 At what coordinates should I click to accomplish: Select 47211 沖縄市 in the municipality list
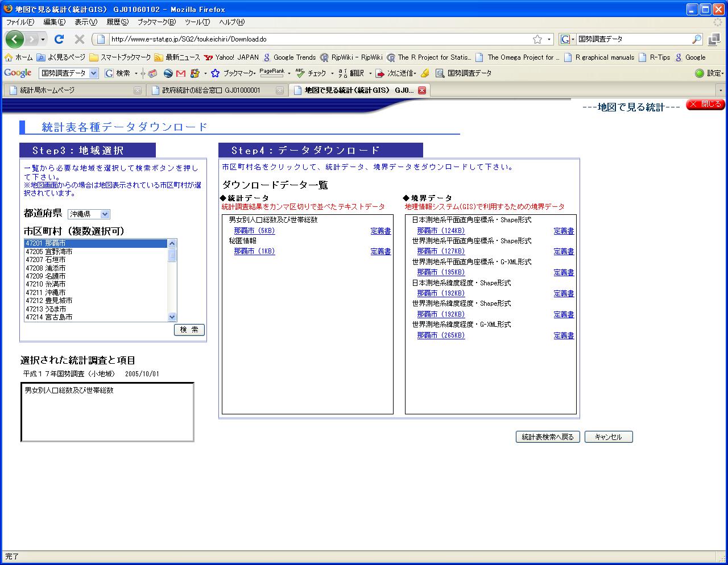pos(45,292)
